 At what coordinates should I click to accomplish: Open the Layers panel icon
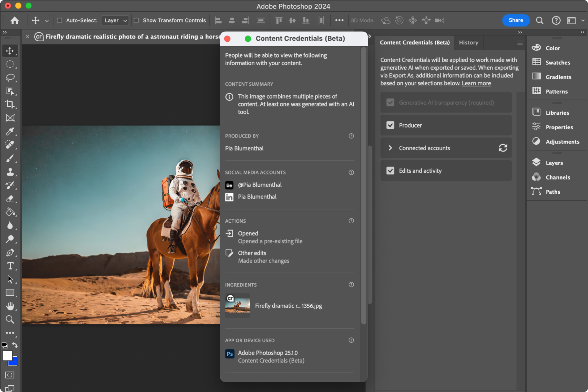click(x=536, y=163)
